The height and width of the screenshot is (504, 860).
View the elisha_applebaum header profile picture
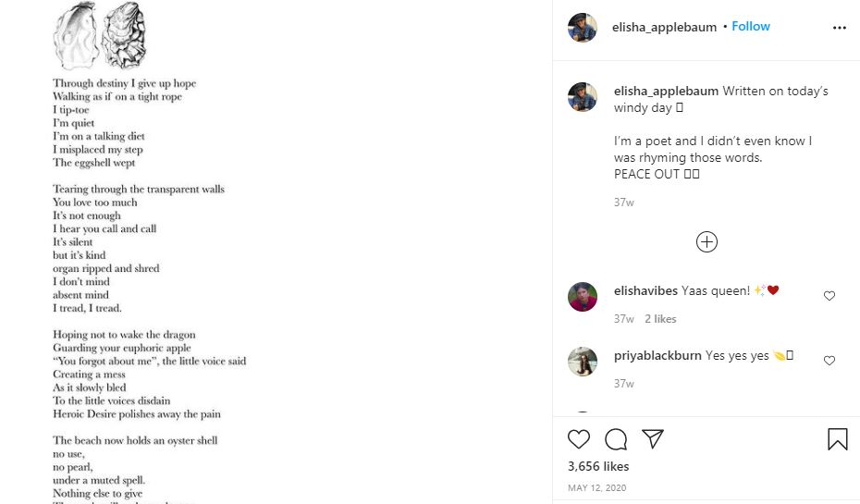point(583,28)
